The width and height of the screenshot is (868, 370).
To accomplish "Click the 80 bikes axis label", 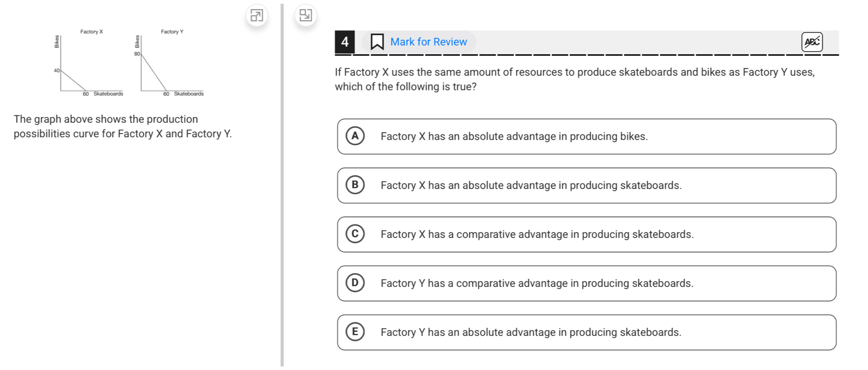I will 137,54.
